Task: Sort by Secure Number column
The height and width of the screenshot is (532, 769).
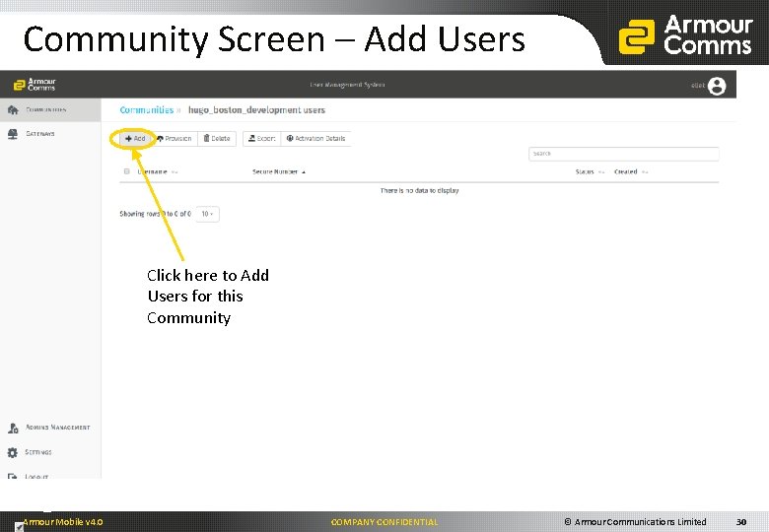Action: point(279,172)
